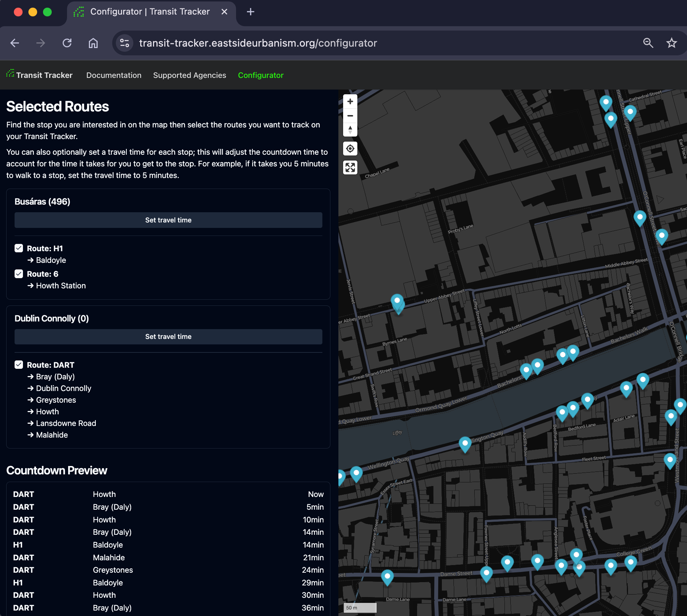Go to Supported Agencies
This screenshot has height=616, width=687.
point(189,75)
